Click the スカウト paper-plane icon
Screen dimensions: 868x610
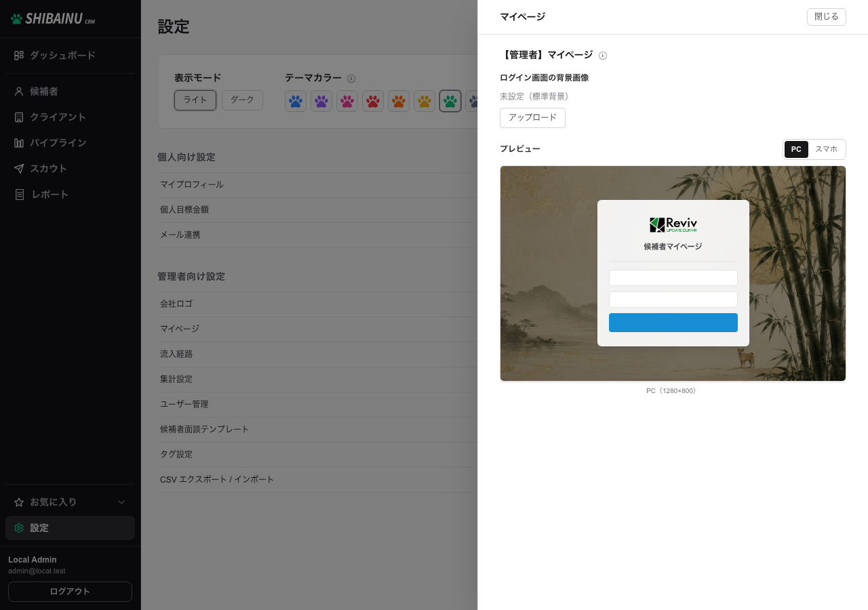[x=19, y=168]
